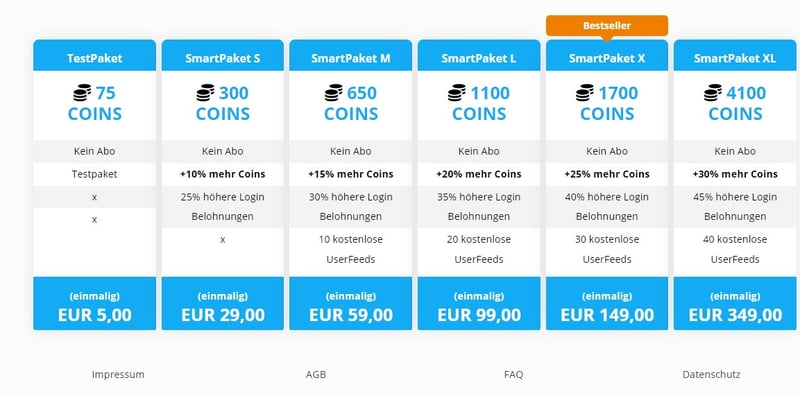
Task: Select the SmartPaket XL header
Action: 735,56
